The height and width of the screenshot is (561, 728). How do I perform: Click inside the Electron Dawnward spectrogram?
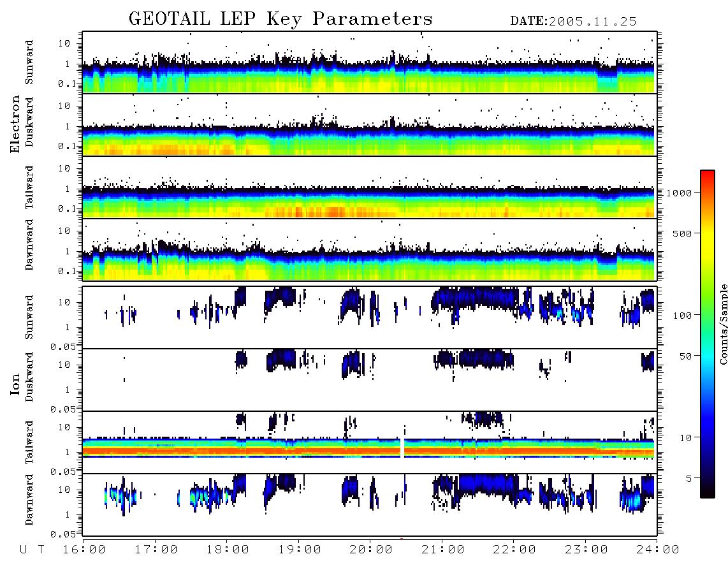tap(370, 249)
